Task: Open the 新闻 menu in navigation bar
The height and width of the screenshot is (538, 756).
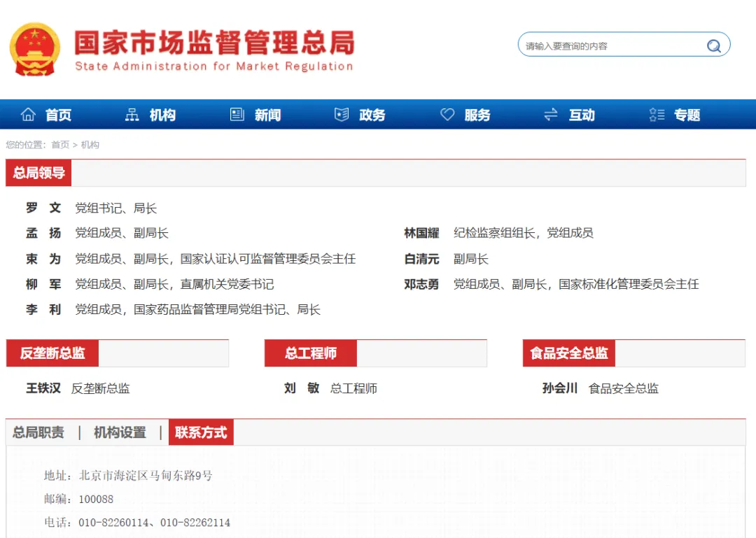Action: [x=267, y=115]
